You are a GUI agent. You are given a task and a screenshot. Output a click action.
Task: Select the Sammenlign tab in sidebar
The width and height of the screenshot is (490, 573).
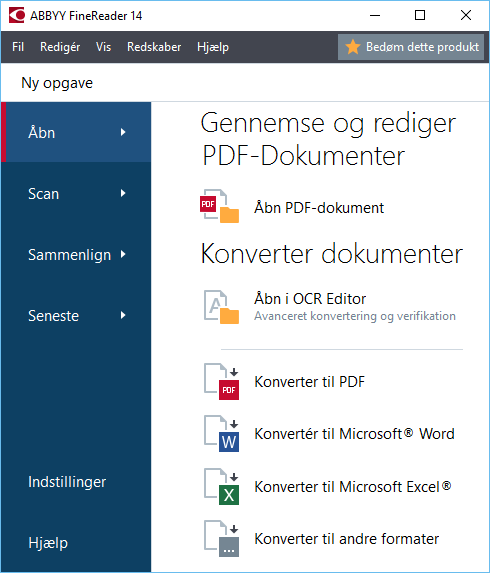(x=76, y=254)
